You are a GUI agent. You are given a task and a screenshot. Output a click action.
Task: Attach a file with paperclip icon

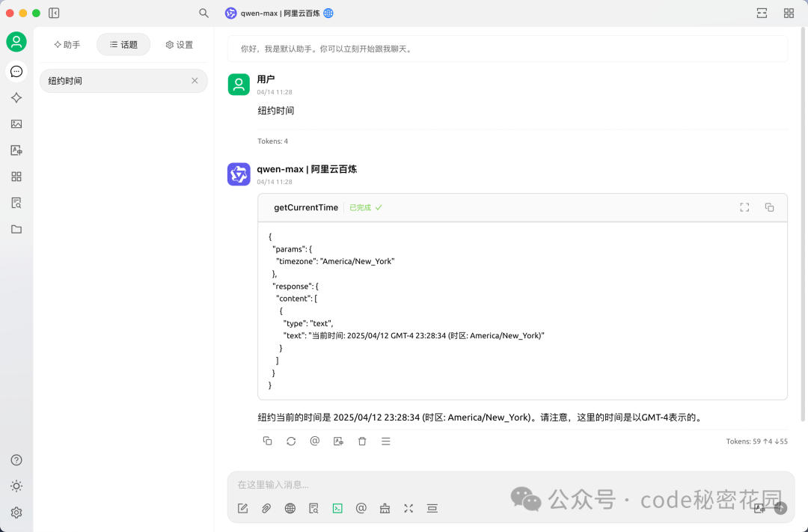click(x=266, y=509)
